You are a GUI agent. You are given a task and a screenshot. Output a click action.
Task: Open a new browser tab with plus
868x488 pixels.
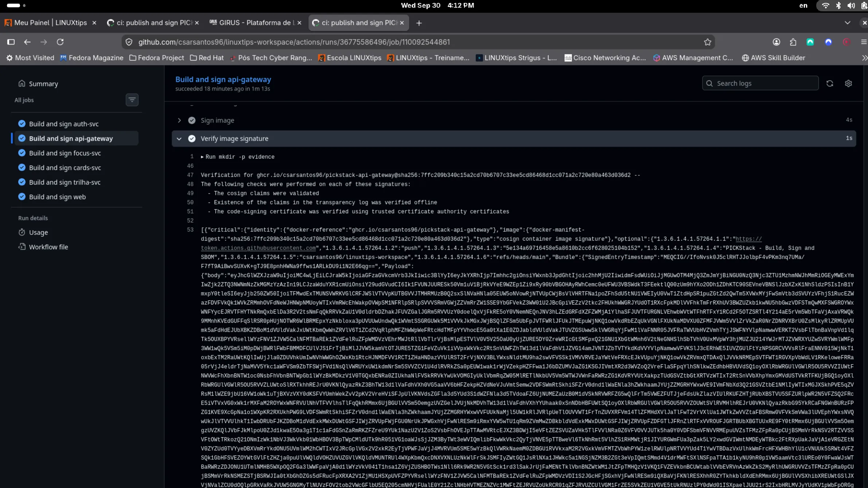[x=419, y=23]
